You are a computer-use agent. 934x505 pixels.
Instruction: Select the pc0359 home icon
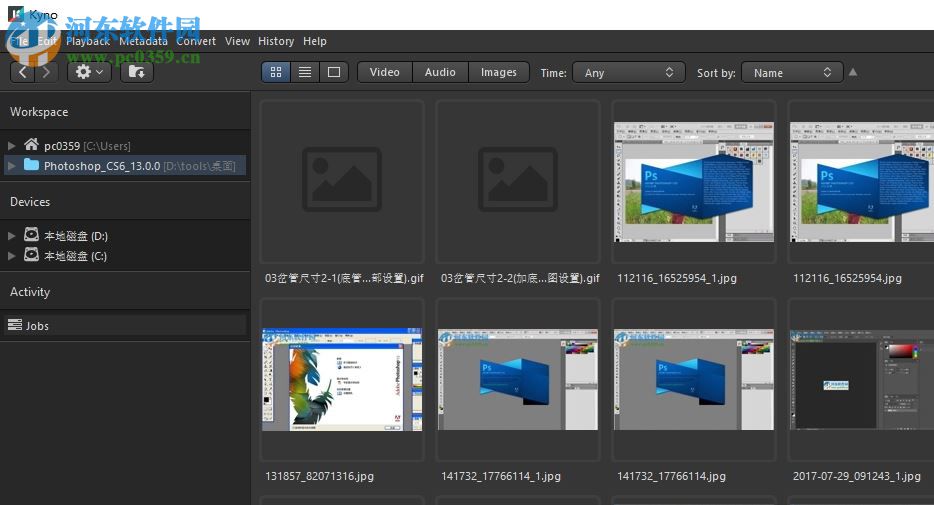click(x=31, y=144)
